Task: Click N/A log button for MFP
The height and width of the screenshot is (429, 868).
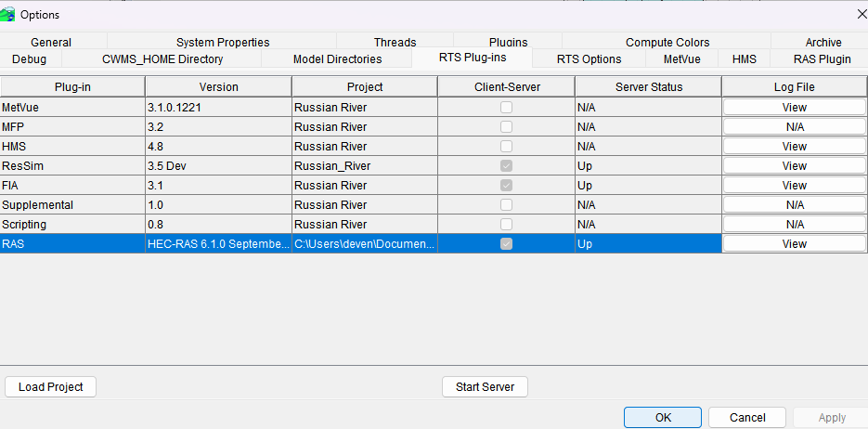Action: 795,127
